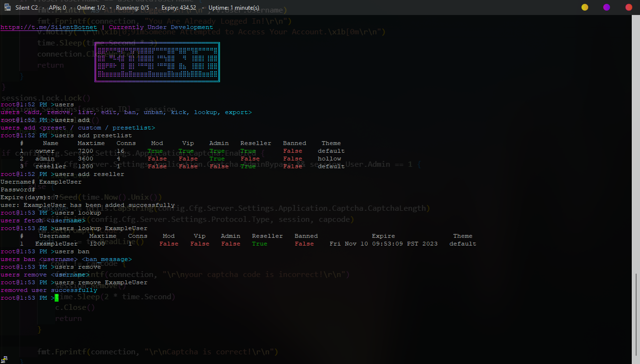This screenshot has height=364, width=640.
Task: Click the 'Username' header in the lookup table
Action: point(55,236)
